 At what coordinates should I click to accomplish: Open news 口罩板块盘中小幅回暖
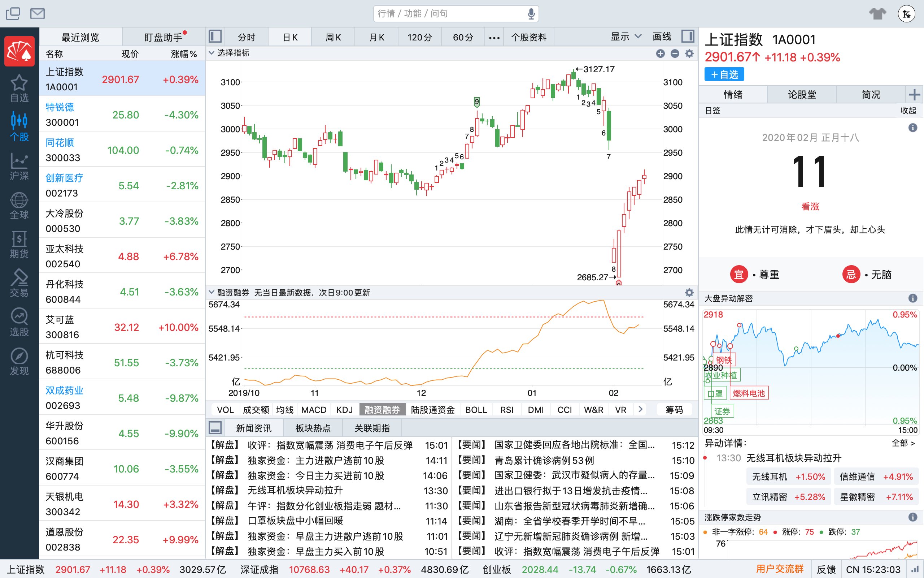pyautogui.click(x=295, y=521)
